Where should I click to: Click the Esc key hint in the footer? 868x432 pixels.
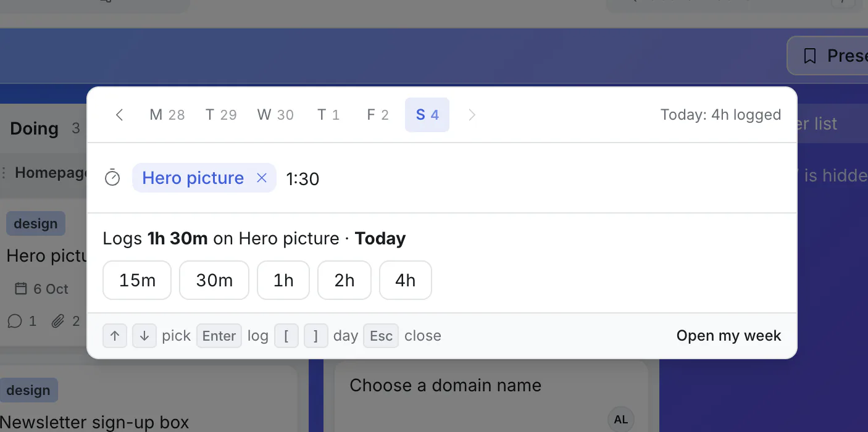[x=381, y=336]
